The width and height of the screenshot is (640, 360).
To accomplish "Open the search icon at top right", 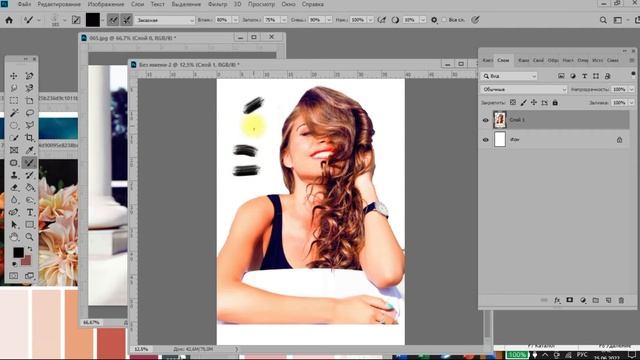I will click(x=603, y=20).
